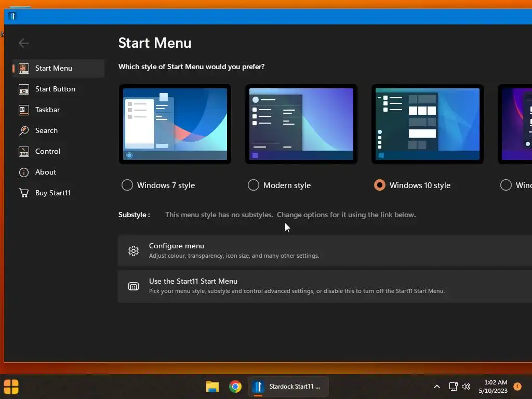The image size is (532, 399).
Task: Click the Windows 7 style preview thumbnail
Action: point(175,124)
